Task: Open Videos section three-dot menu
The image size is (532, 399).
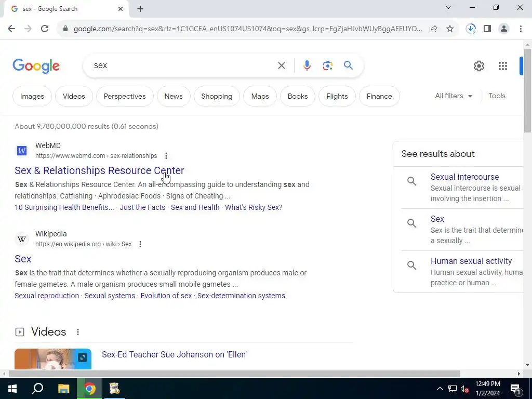Action: pos(78,332)
